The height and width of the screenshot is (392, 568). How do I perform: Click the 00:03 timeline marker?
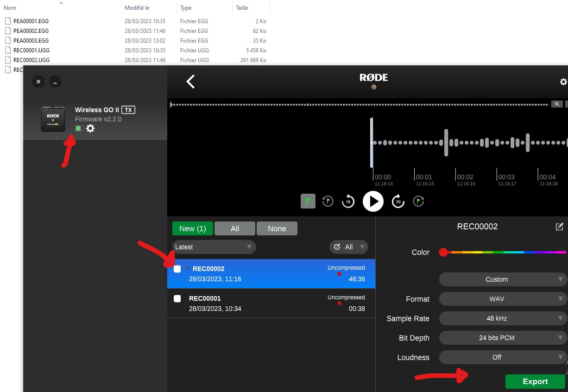tap(506, 177)
